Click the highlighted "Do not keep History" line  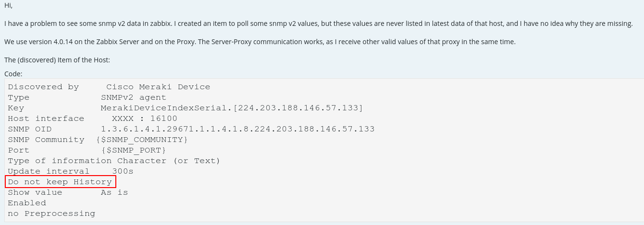coord(60,182)
